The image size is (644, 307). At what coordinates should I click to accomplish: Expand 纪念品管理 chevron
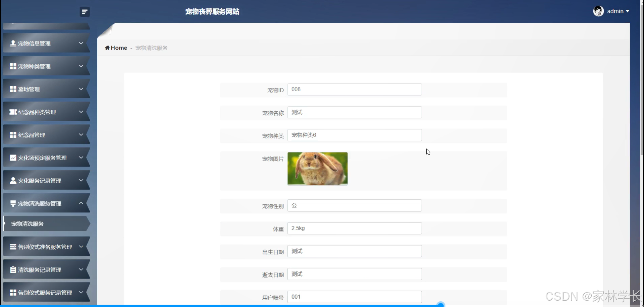pos(81,134)
